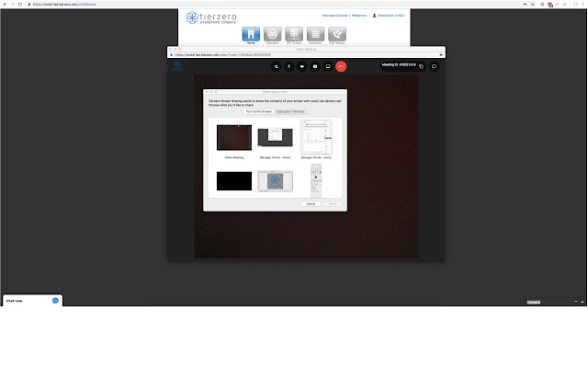Mute the microphone in the meeting toolbar
The height and width of the screenshot is (368, 588).
[288, 66]
